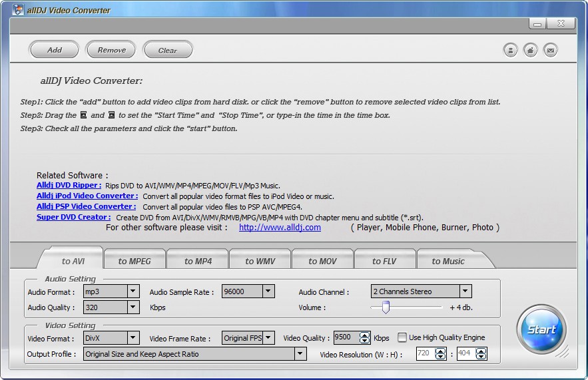Visit the http://www.alldj.com link
The image size is (588, 380).
click(280, 227)
